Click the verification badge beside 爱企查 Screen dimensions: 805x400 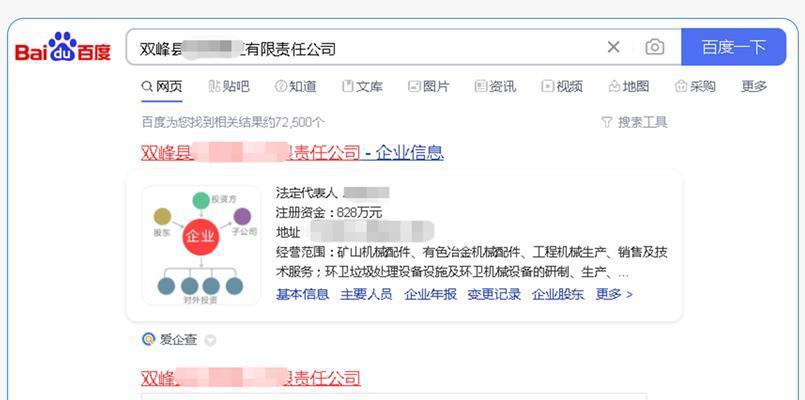[210, 340]
